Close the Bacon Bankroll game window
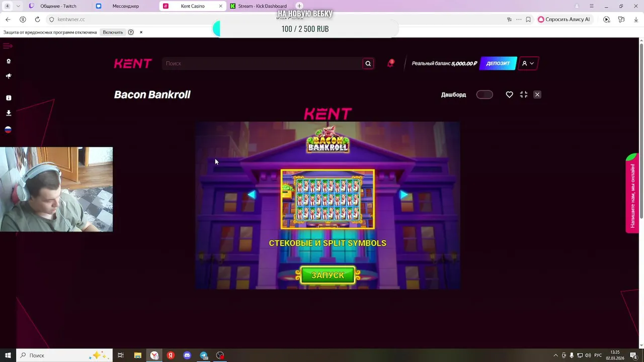 pos(537,95)
